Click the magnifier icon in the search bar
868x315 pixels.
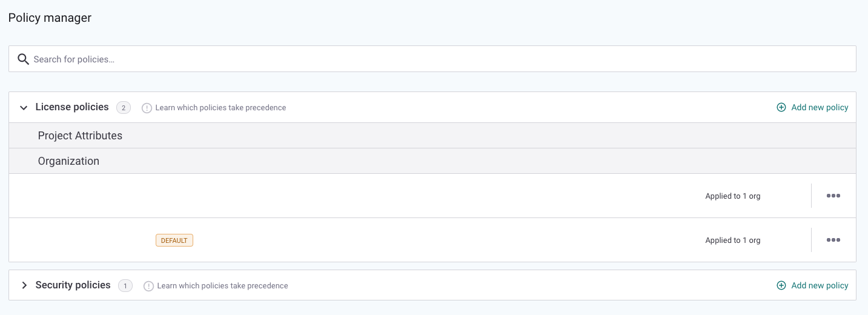[x=23, y=59]
